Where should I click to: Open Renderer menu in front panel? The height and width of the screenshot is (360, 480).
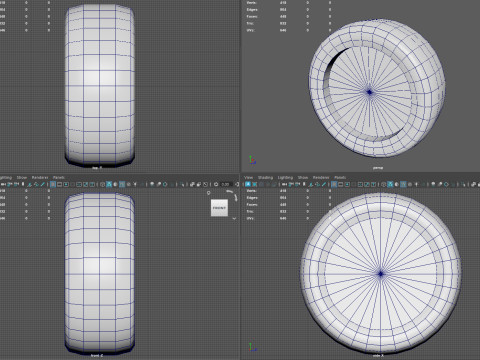click(x=40, y=177)
